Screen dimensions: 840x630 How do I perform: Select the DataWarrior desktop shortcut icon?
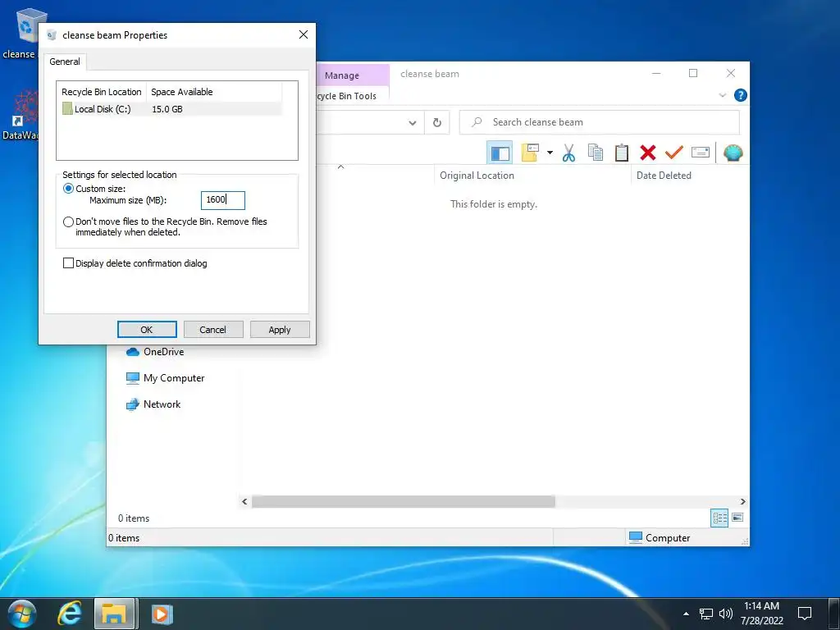(21, 115)
